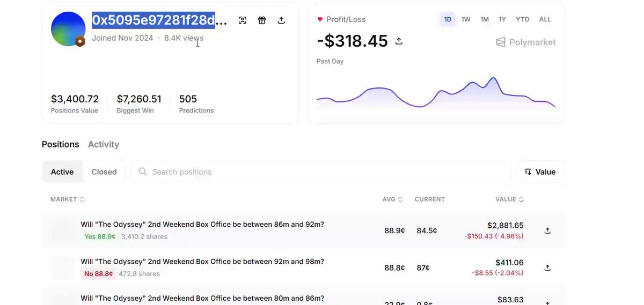Sort by the AVG column
644x305 pixels.
coord(393,199)
